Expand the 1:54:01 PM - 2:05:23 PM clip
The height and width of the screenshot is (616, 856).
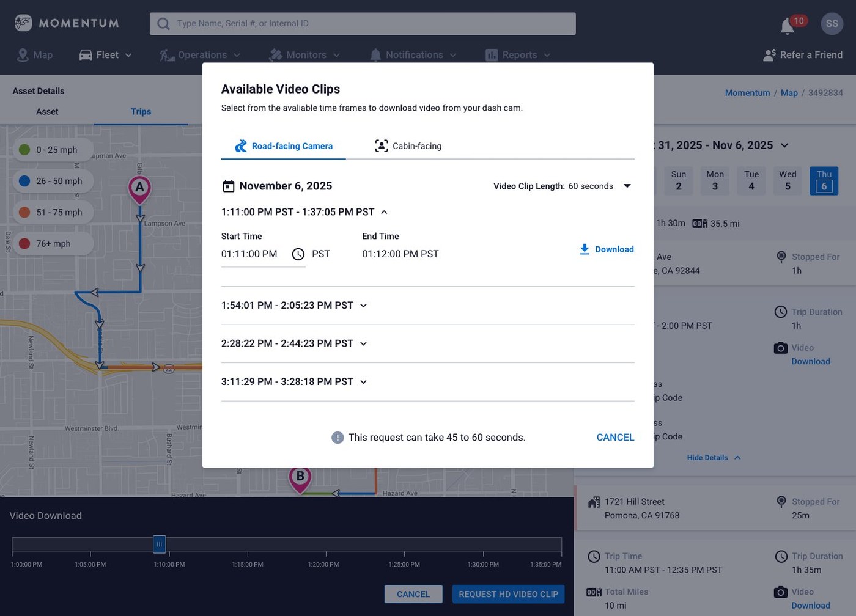(x=363, y=305)
